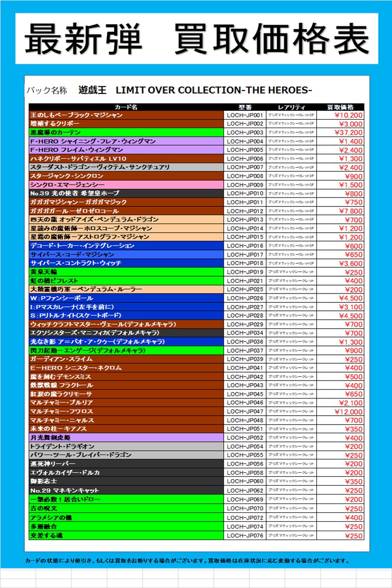
Task: Click ハネクリボー・サバティエル LV10 cell
Action: tap(126, 158)
